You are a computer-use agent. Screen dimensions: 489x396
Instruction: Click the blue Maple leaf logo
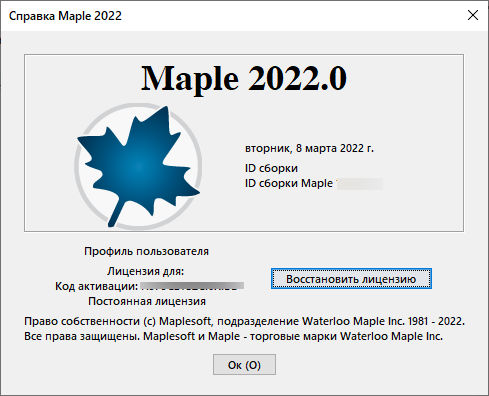[138, 167]
